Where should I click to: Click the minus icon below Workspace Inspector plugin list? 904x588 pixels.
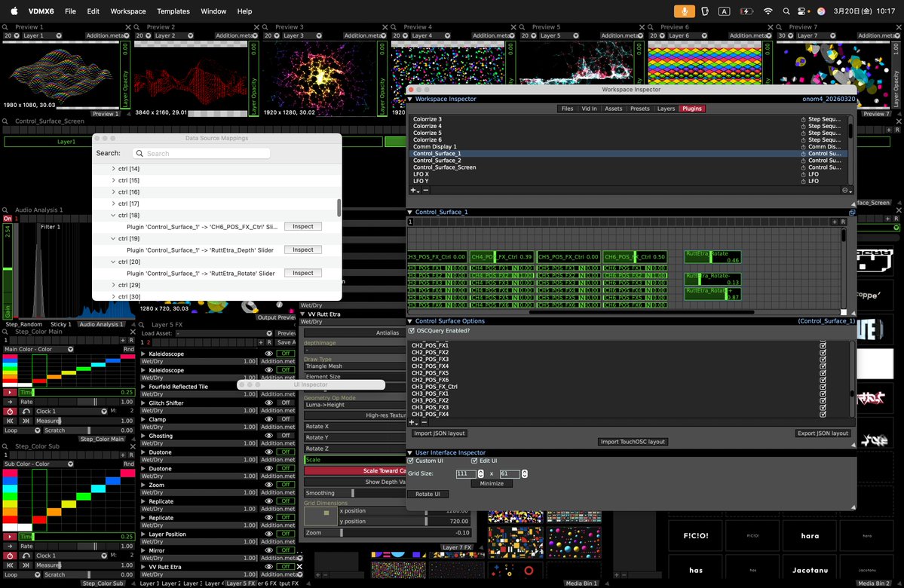pos(426,190)
